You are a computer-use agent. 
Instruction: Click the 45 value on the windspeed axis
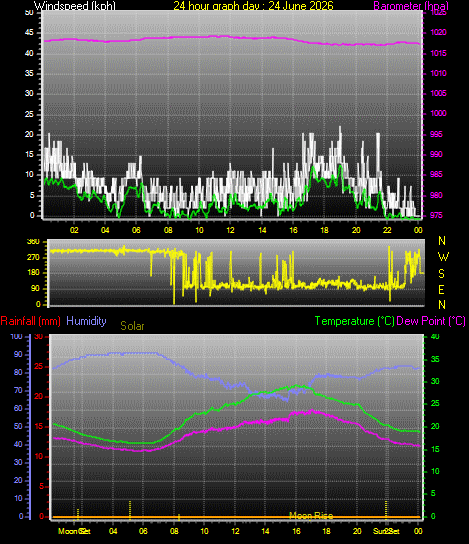29,33
